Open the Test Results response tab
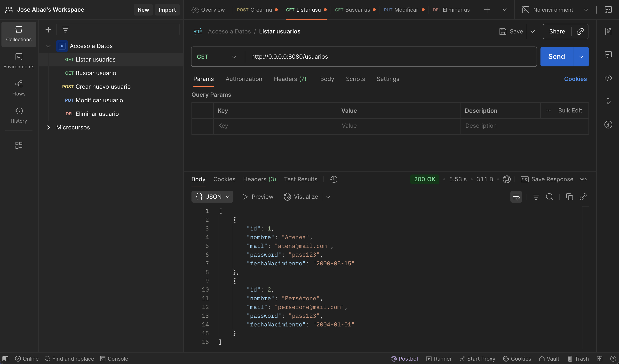 (x=301, y=179)
